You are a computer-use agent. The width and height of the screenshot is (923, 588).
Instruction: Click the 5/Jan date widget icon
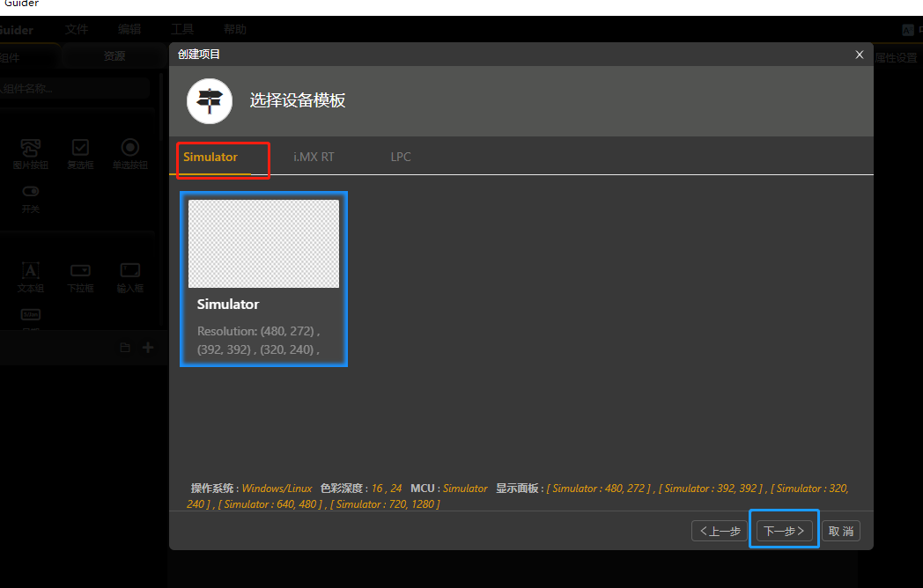coord(30,315)
